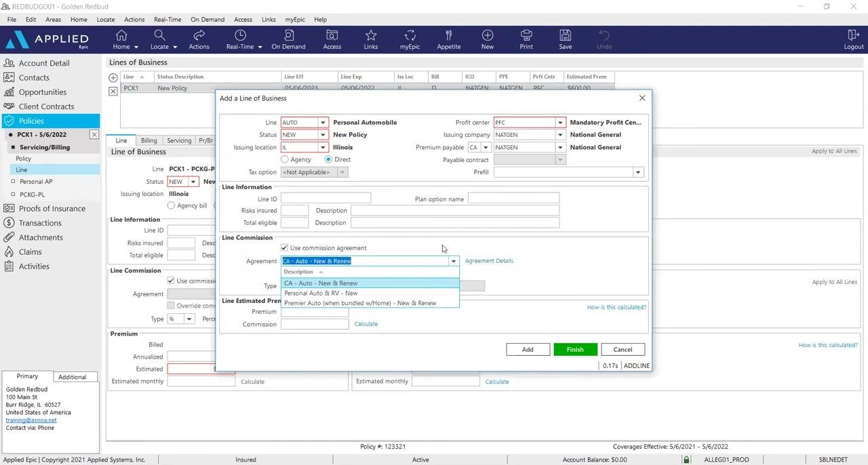Viewport: 868px width, 465px height.
Task: Expand the Line AUTO dropdown
Action: 323,123
